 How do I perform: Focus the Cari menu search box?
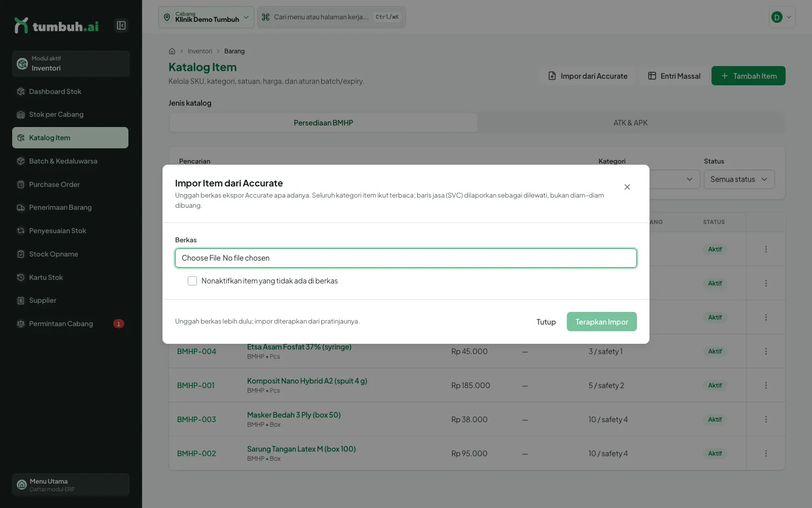pos(331,17)
